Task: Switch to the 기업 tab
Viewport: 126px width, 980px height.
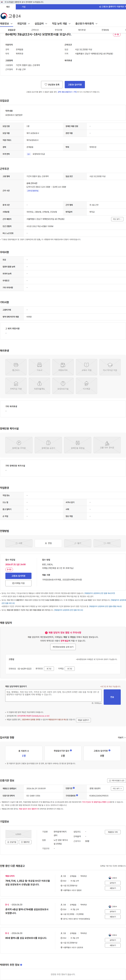Action: click(x=24, y=7)
